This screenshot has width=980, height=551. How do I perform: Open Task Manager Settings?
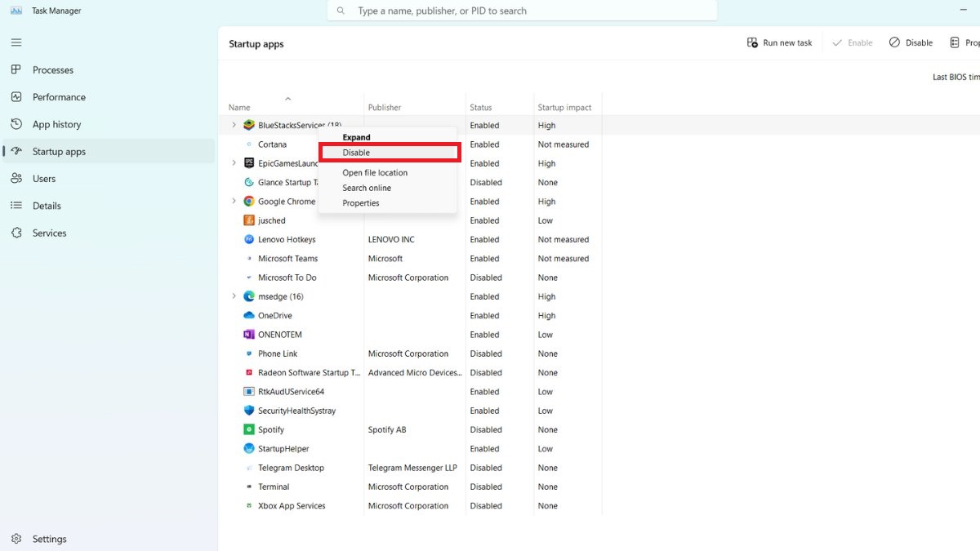[x=49, y=539]
